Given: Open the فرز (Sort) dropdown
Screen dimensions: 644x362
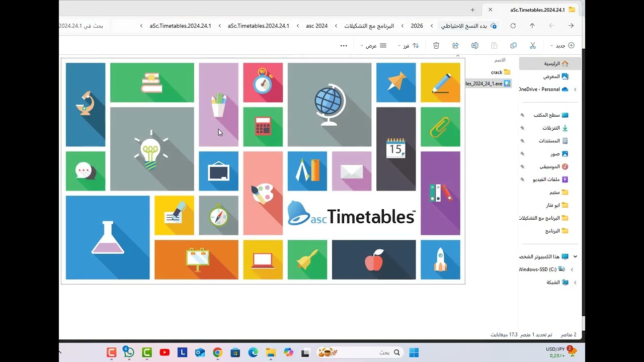Looking at the screenshot, I should tap(409, 45).
